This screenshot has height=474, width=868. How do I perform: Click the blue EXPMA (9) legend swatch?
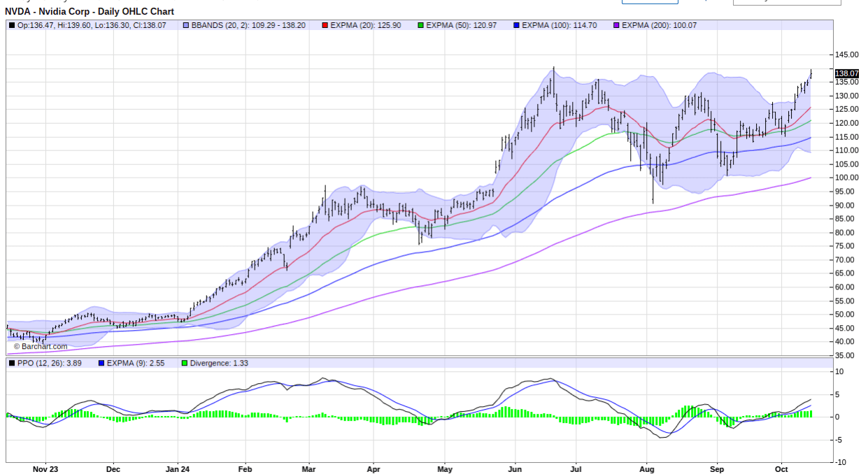click(101, 363)
